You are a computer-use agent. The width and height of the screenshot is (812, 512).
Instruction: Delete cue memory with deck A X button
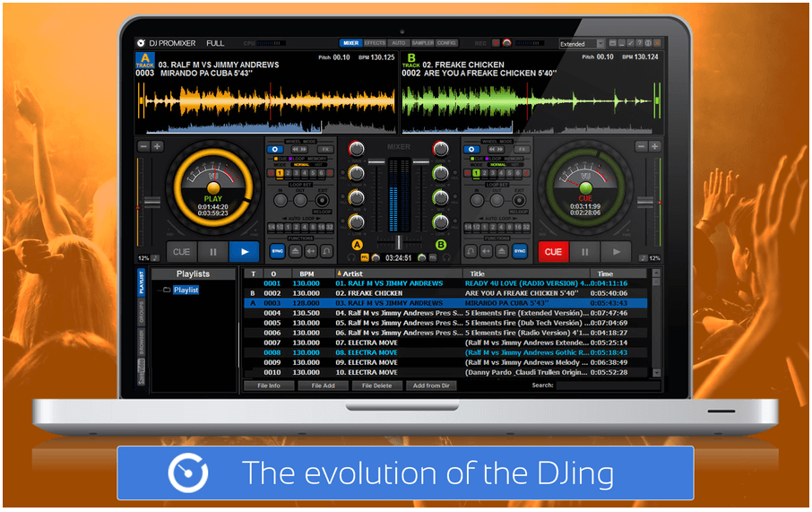(329, 173)
